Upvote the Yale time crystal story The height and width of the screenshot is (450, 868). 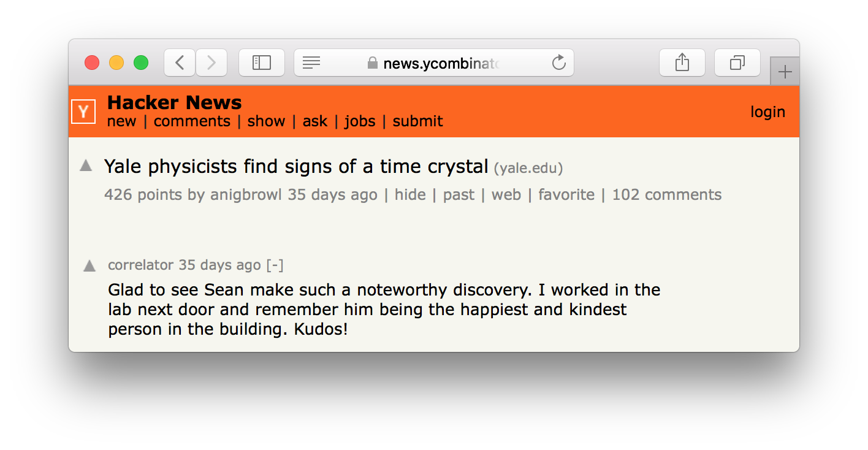[86, 166]
